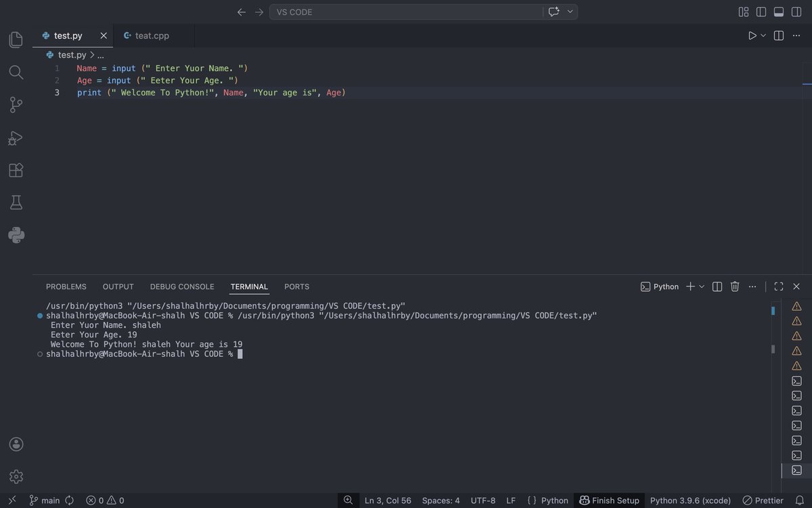Open editor More Actions ellipsis

(x=797, y=36)
